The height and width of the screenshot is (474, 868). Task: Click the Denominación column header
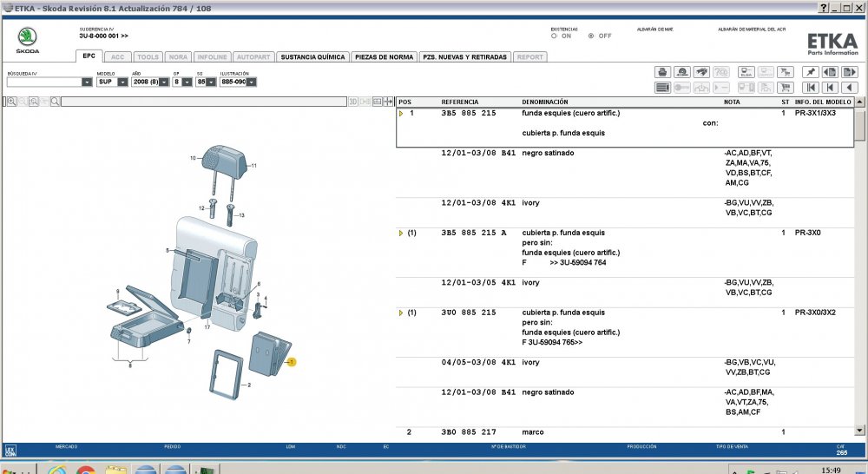coord(545,102)
